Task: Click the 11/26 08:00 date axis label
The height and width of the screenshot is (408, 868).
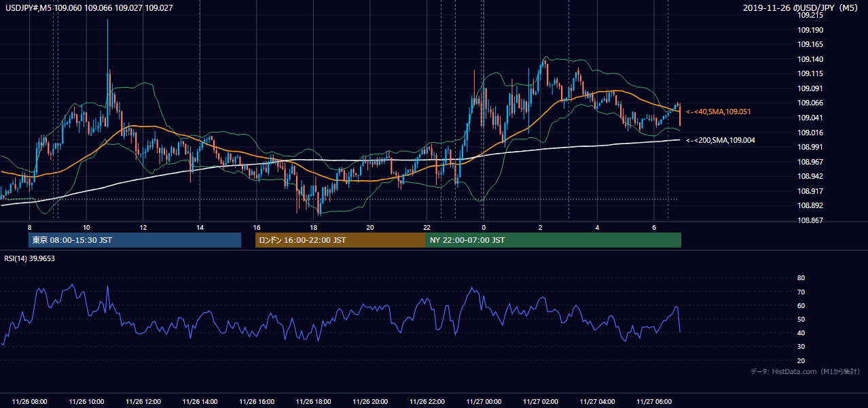Action: point(29,402)
